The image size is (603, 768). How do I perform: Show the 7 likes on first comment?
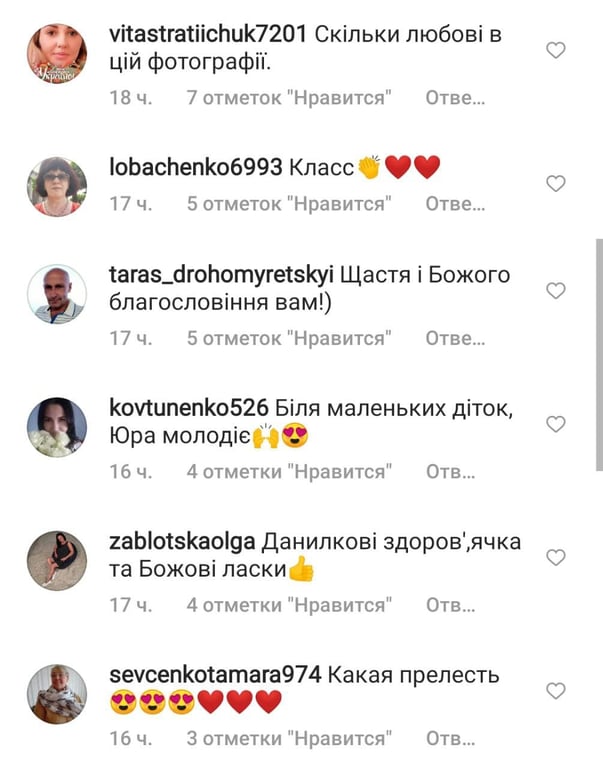289,98
